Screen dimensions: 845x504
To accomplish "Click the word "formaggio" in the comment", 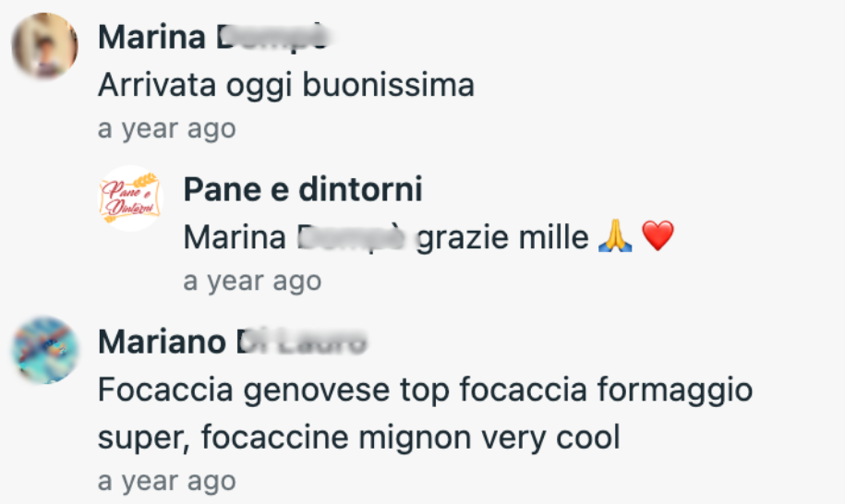I will click(686, 390).
